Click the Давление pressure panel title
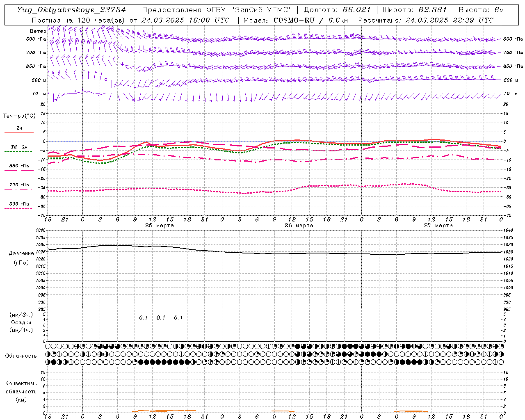 pyautogui.click(x=21, y=253)
